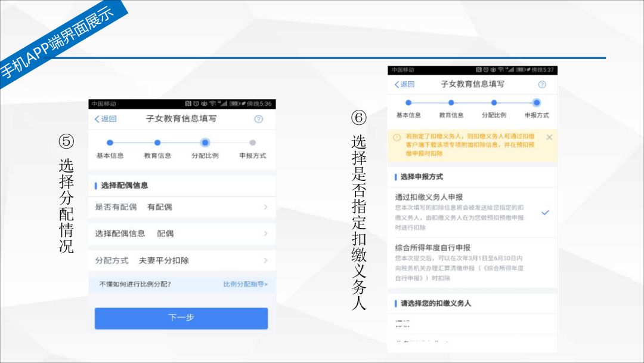The width and height of the screenshot is (644, 363).
Task: Open the 比例分配指导 link
Action: click(245, 284)
